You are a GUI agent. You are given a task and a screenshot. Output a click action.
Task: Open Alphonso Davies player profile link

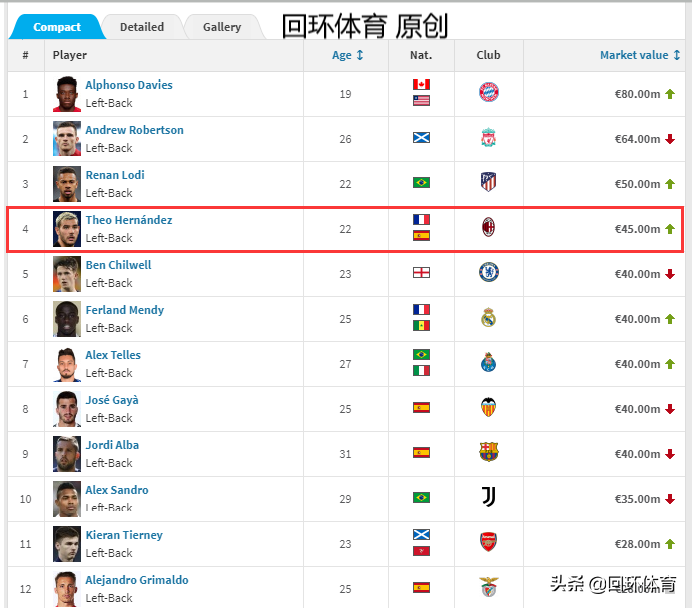(x=129, y=85)
